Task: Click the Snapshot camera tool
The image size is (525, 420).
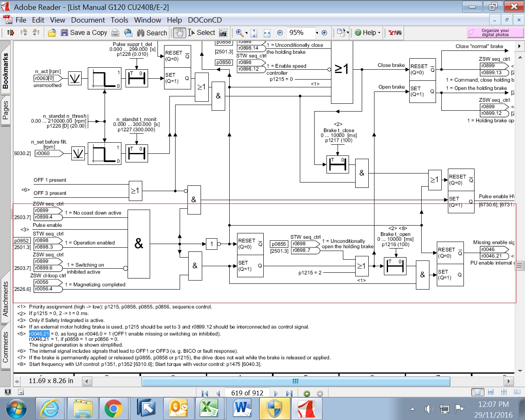Action: coord(223,33)
